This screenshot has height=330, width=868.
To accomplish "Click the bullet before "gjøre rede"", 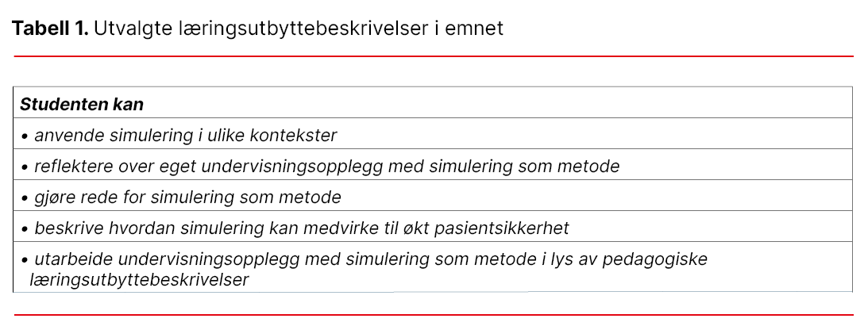I will (x=25, y=198).
